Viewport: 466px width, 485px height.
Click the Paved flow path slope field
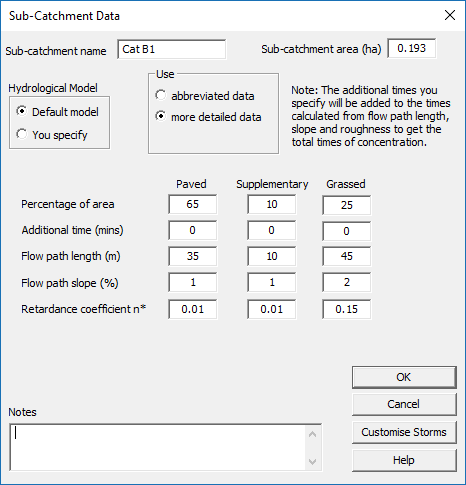(x=193, y=283)
